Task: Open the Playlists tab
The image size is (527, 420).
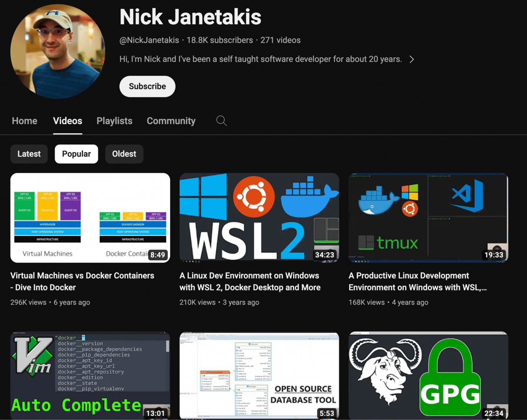Action: (115, 121)
